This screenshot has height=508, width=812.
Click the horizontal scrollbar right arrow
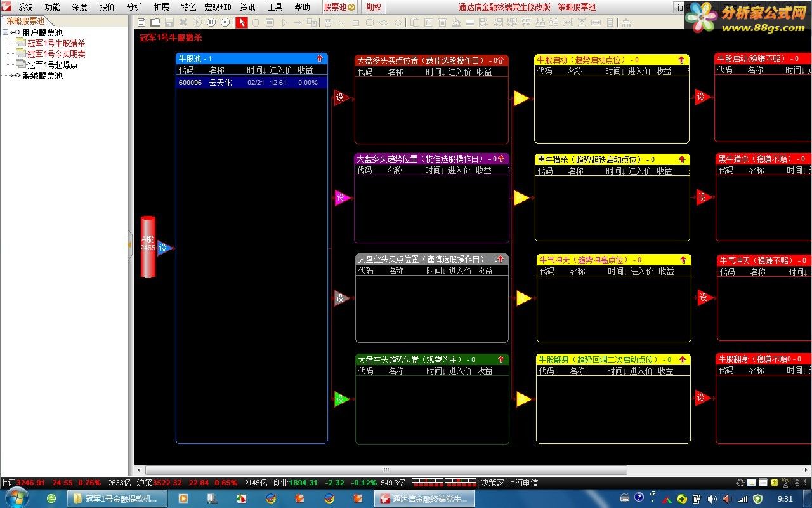(x=806, y=470)
